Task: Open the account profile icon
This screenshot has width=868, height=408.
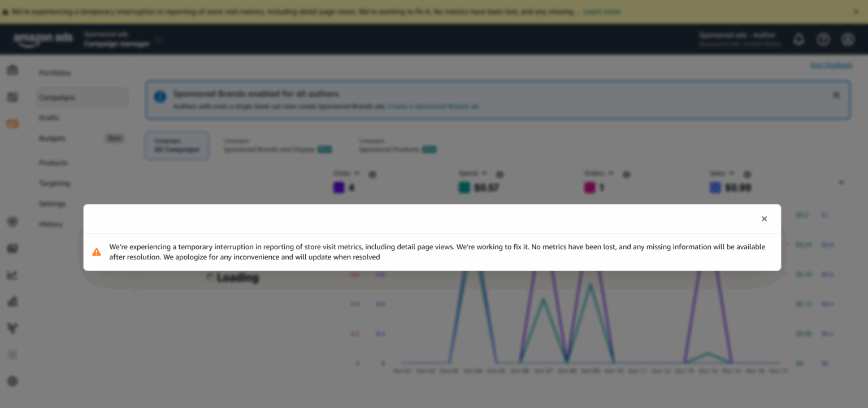Action: (848, 39)
